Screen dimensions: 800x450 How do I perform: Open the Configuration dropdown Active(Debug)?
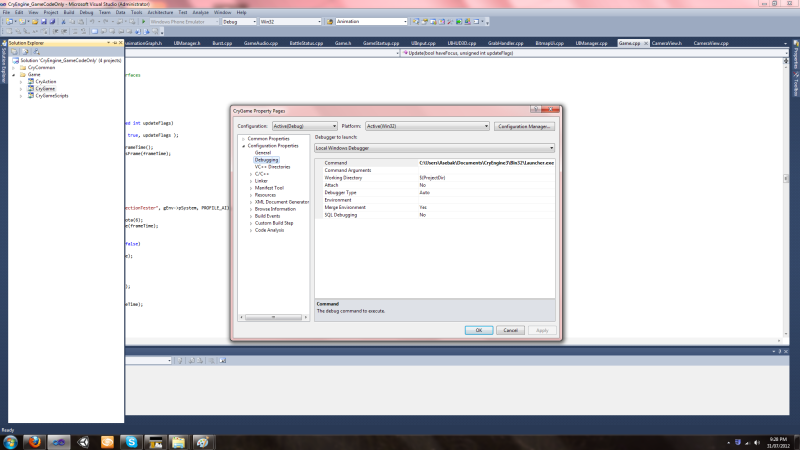click(x=305, y=126)
